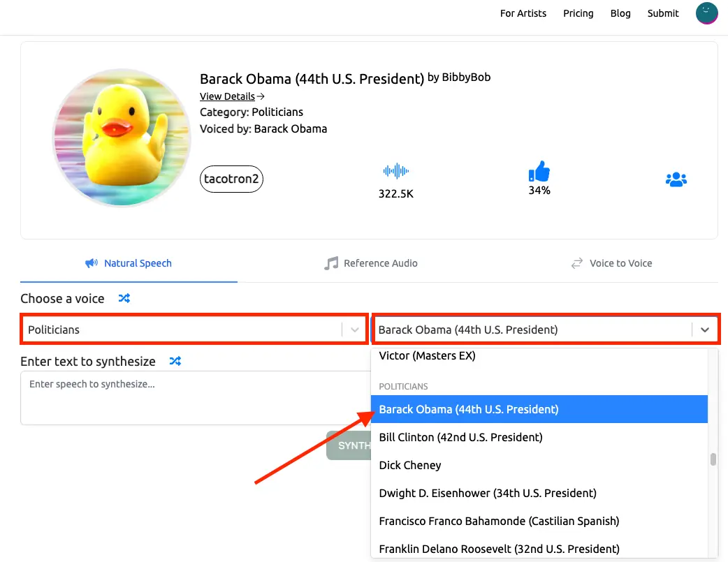728x562 pixels.
Task: Expand the category dropdown chevron
Action: [355, 330]
